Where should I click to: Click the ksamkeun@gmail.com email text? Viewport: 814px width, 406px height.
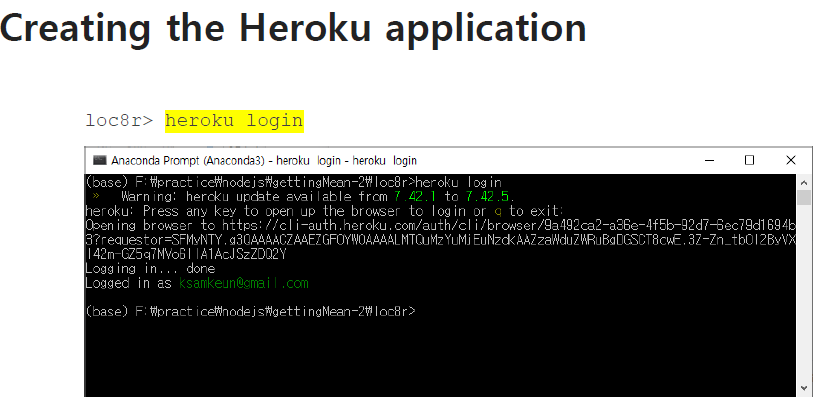(x=244, y=283)
